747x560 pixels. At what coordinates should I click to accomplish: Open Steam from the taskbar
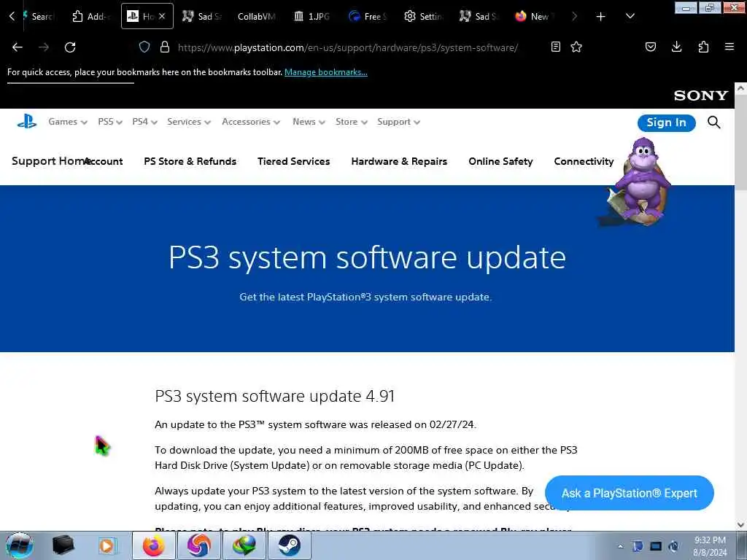(289, 545)
